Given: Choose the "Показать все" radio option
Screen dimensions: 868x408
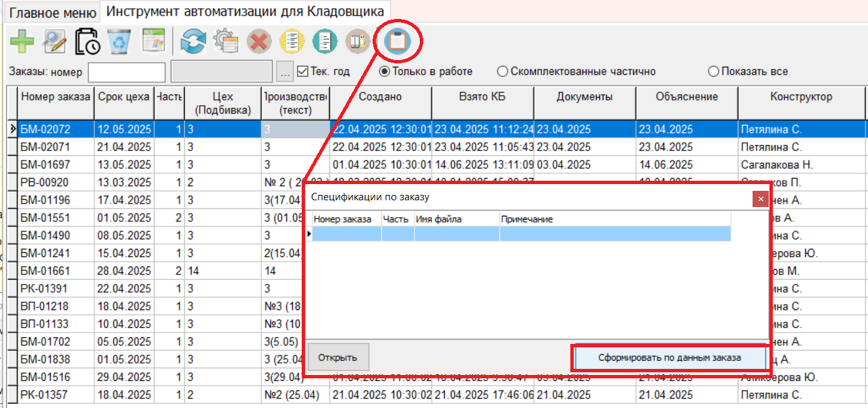Looking at the screenshot, I should 713,71.
